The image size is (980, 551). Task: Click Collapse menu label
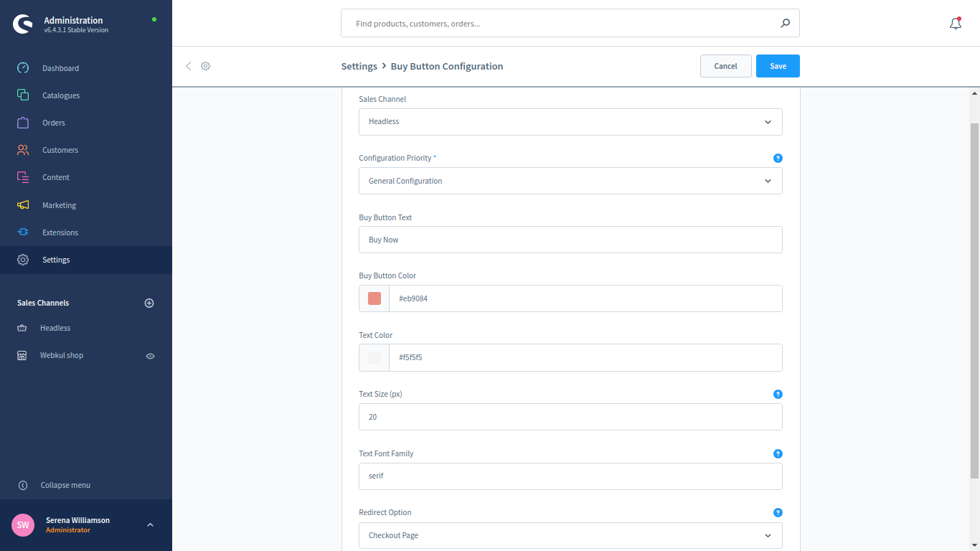coord(65,485)
